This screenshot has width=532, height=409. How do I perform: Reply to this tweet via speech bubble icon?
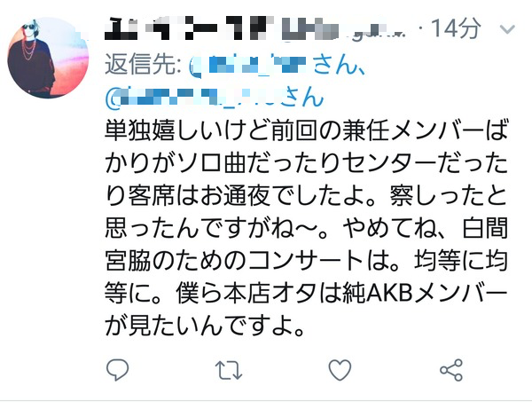click(x=117, y=370)
